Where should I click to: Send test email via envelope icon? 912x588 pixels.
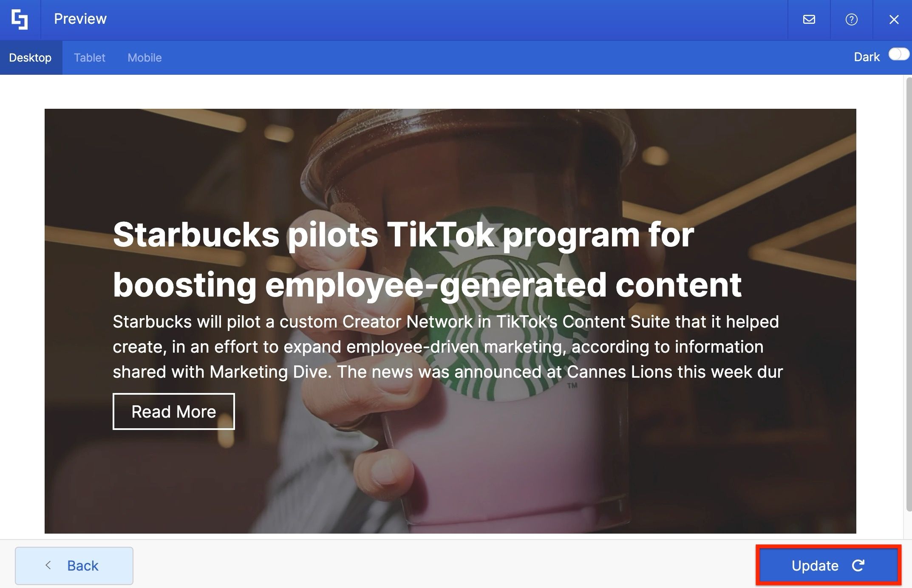point(809,20)
